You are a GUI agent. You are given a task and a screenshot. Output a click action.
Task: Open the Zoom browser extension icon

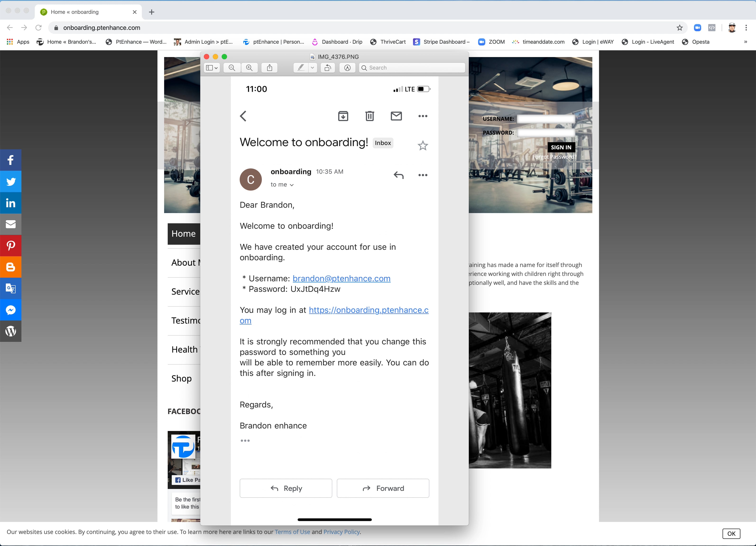click(697, 28)
